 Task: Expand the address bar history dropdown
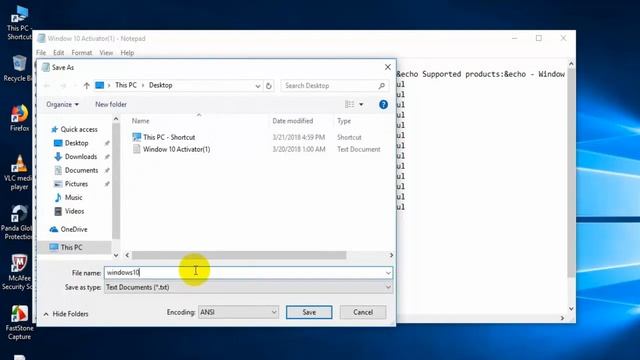258,86
